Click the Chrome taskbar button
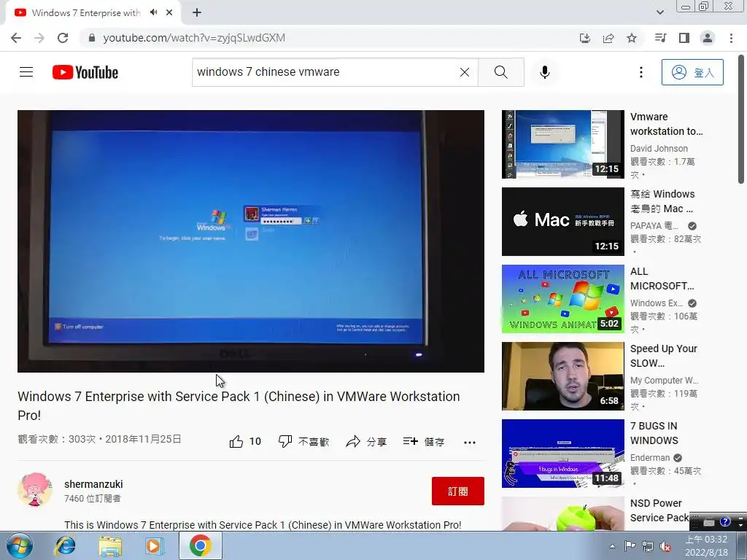Image resolution: width=747 pixels, height=560 pixels. [x=200, y=545]
